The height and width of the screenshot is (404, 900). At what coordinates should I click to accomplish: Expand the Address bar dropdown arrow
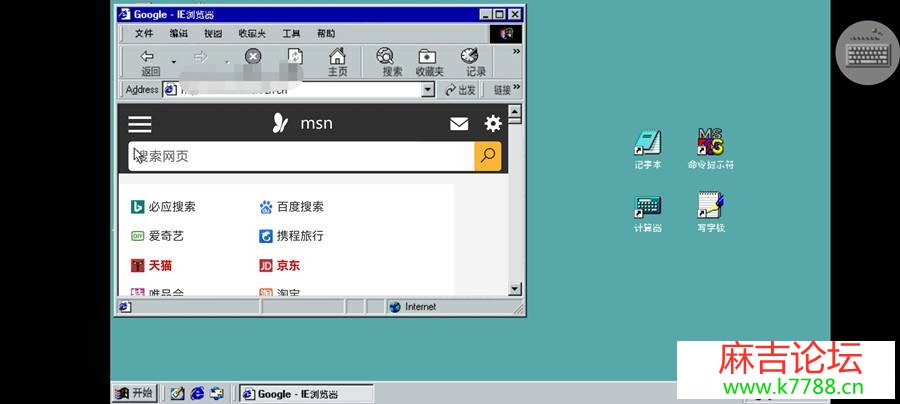pyautogui.click(x=428, y=90)
